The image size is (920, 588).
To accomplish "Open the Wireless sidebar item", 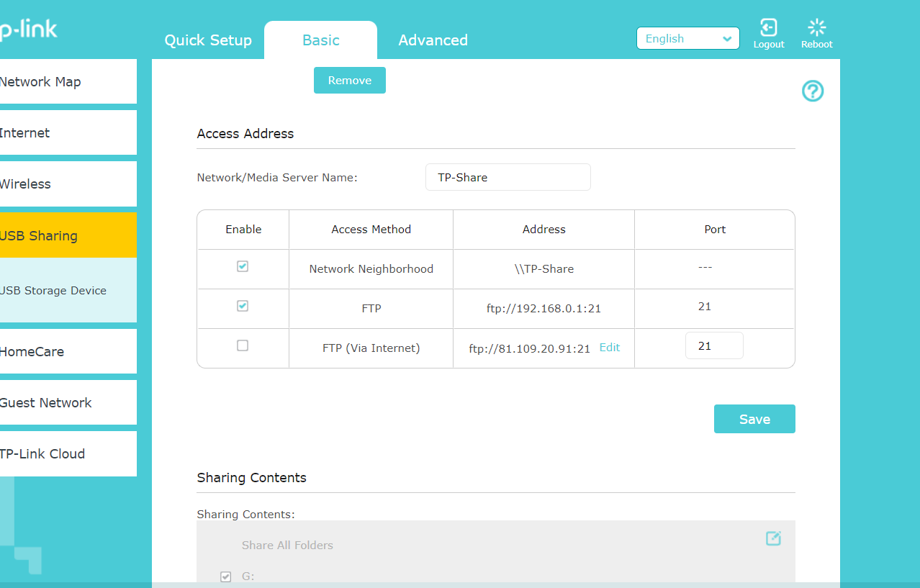I will [x=68, y=184].
